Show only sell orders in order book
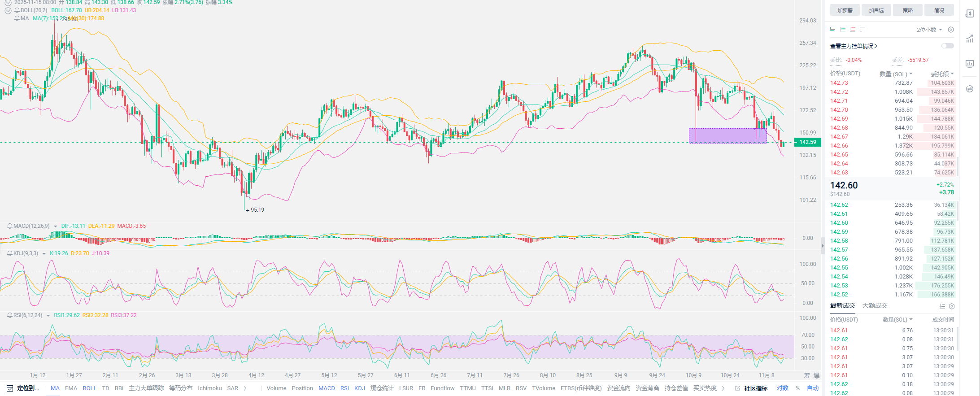980x396 pixels. (x=853, y=30)
